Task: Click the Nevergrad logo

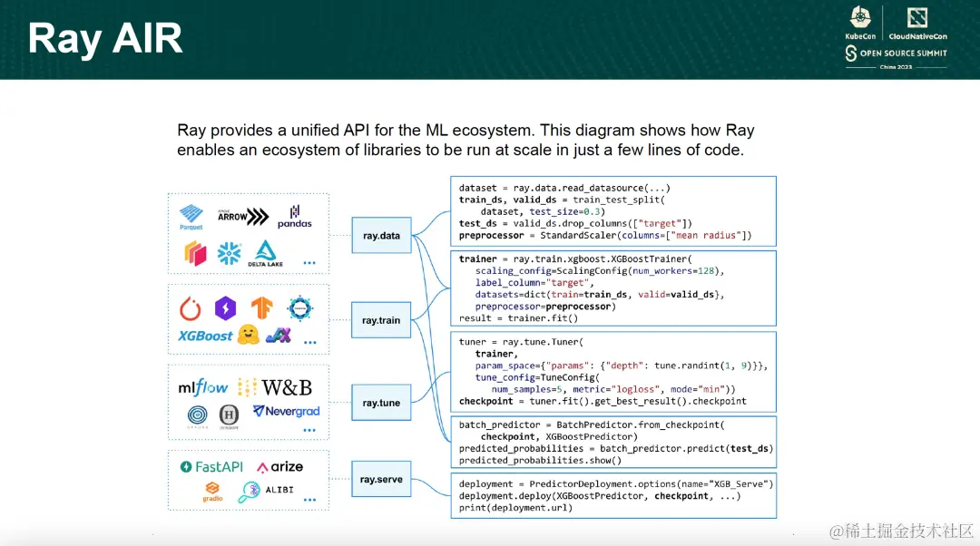Action: (x=286, y=411)
